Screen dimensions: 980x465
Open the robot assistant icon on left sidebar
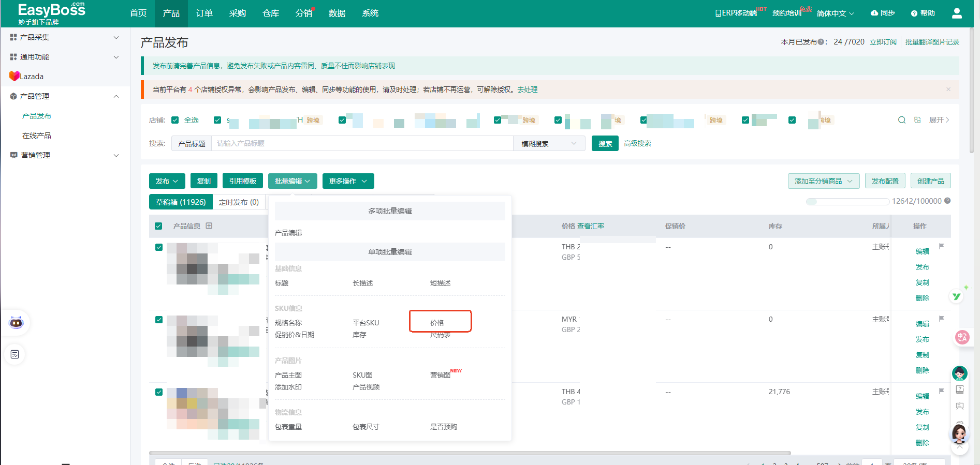click(16, 323)
